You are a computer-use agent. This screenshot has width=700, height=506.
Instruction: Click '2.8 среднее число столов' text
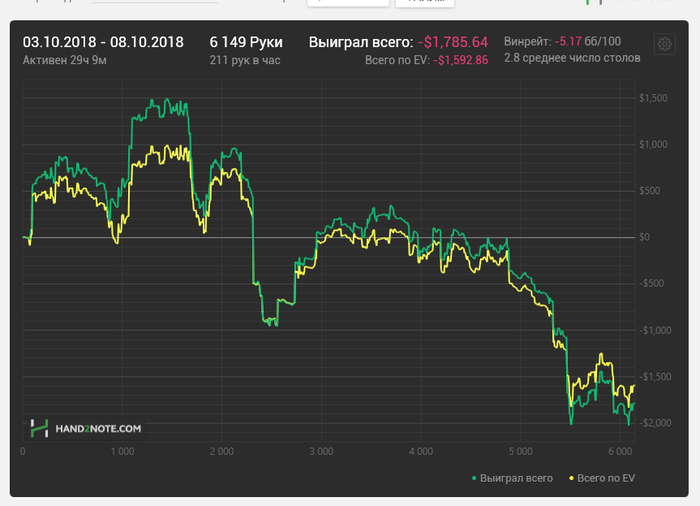coord(572,58)
